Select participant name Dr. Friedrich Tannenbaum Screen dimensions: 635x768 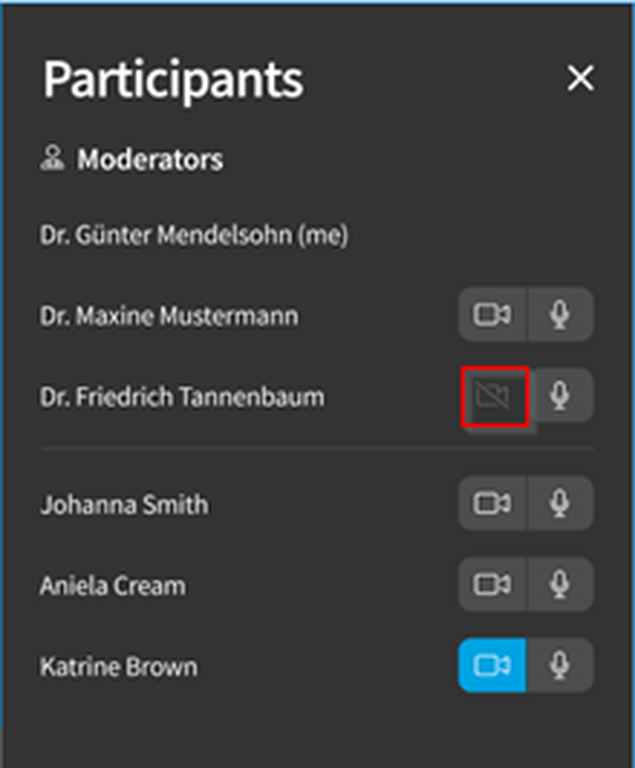tap(182, 397)
